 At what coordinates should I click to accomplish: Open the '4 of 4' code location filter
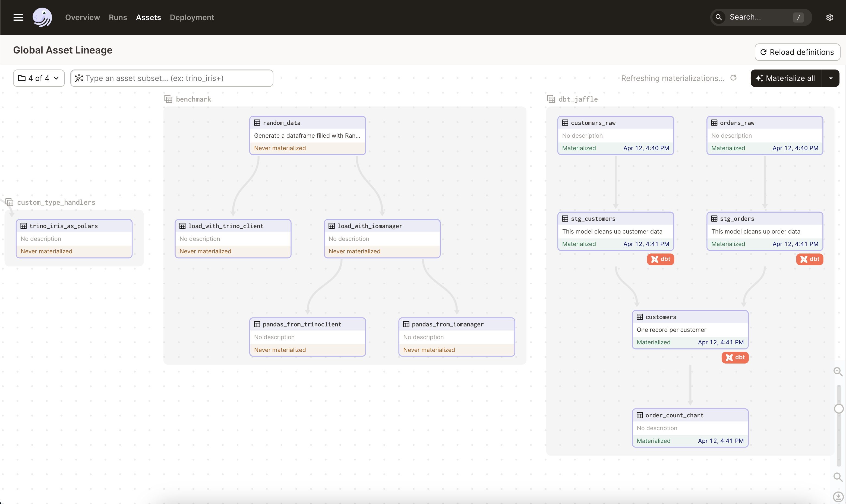click(x=39, y=78)
